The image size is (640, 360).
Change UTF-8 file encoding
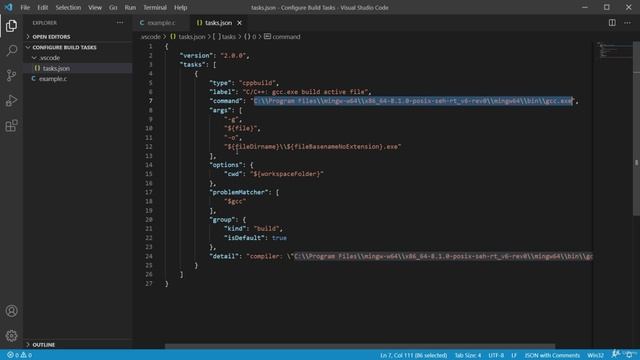coord(496,355)
